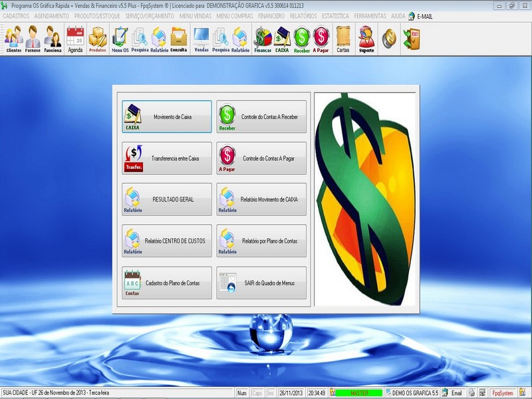The image size is (532, 399).
Task: Click the FpqSystem status bar label
Action: coord(503,393)
